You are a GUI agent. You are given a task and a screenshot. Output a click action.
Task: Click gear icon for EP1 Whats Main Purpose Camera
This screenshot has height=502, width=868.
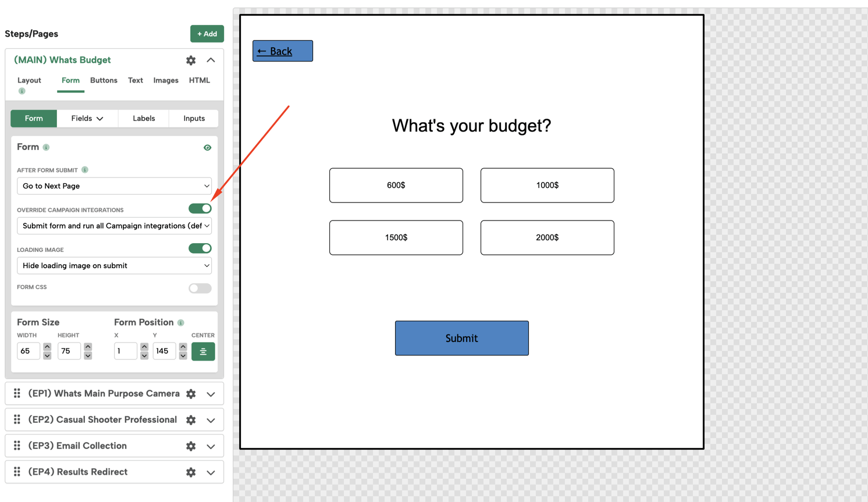click(x=191, y=394)
